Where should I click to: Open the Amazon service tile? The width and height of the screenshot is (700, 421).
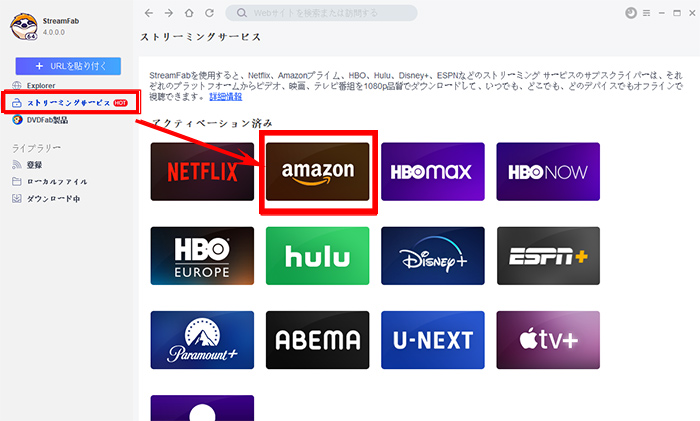317,172
